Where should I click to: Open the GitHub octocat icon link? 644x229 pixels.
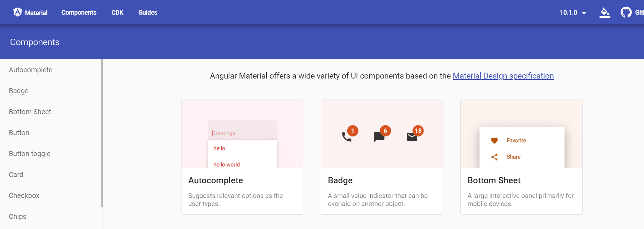(626, 13)
